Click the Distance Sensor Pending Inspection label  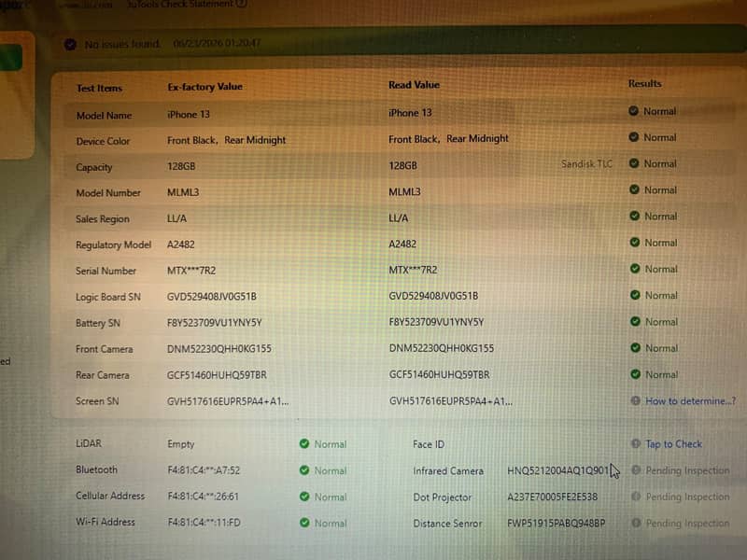click(x=687, y=523)
